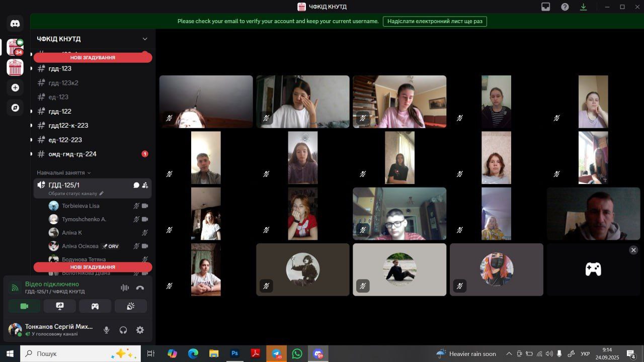
Task: Toggle camera on or off
Action: (x=24, y=306)
